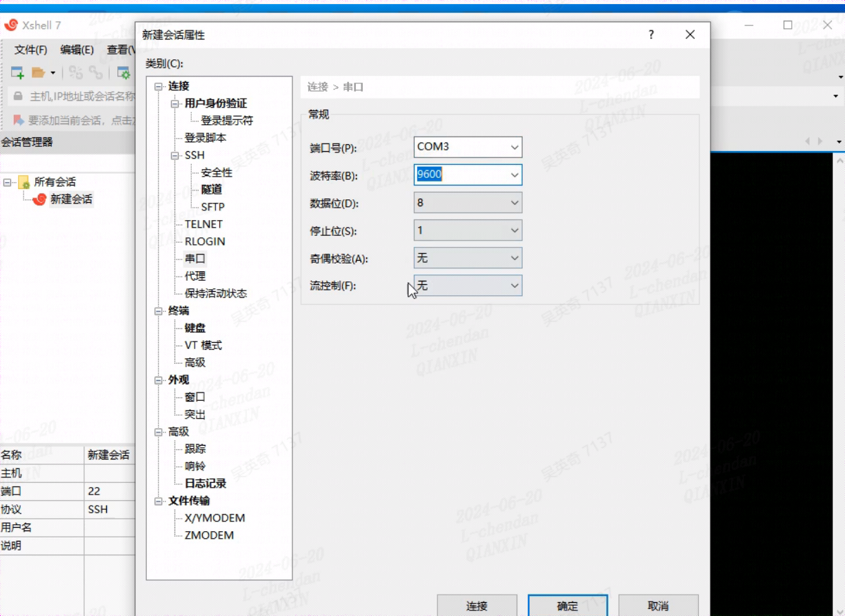Click the new session icon in the Xshell toolbar
The width and height of the screenshot is (845, 616).
(17, 72)
